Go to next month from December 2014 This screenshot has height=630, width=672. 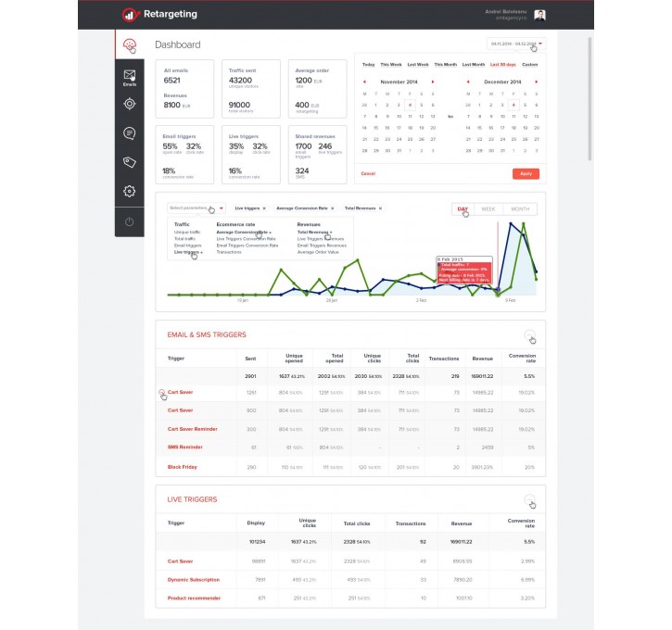[536, 82]
